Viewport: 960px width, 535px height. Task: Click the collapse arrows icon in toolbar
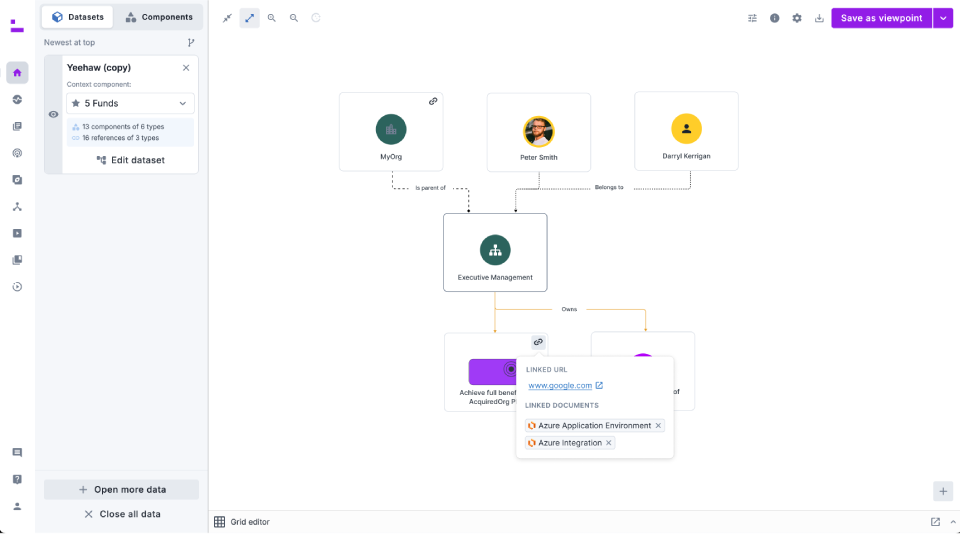point(227,18)
